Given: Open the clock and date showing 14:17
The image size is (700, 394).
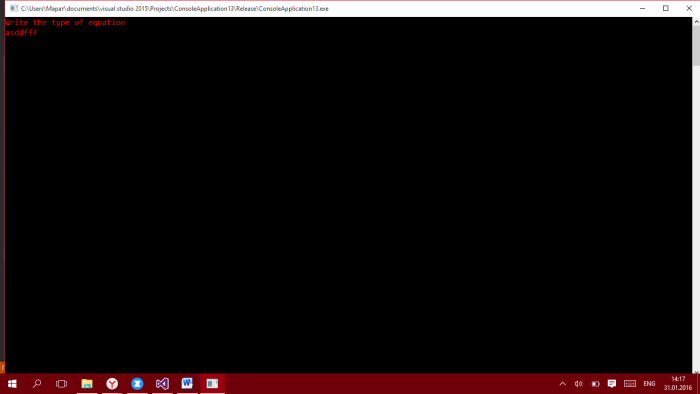Looking at the screenshot, I should coord(678,384).
